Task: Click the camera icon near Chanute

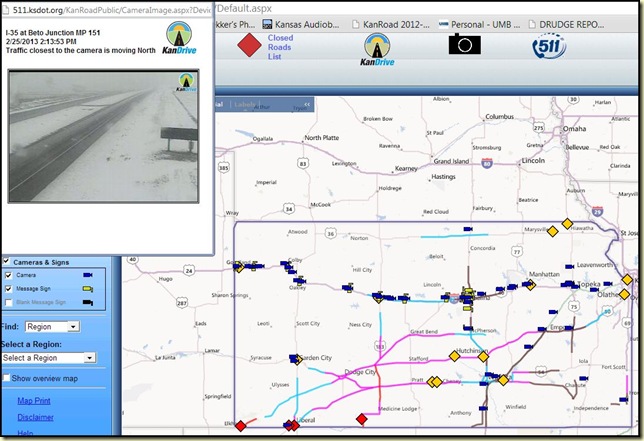Action: pyautogui.click(x=583, y=378)
